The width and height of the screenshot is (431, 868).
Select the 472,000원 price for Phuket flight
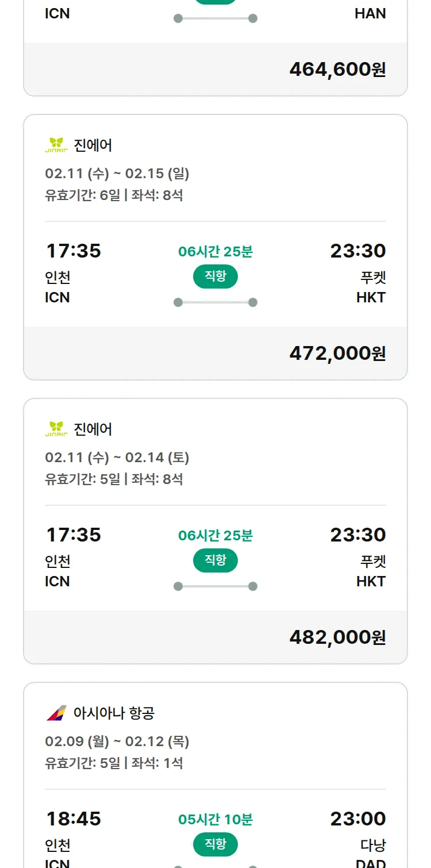coord(337,353)
